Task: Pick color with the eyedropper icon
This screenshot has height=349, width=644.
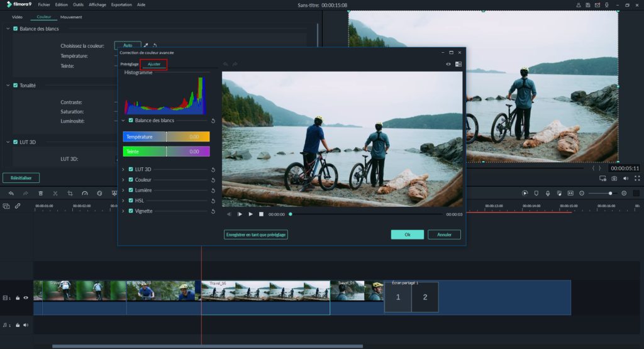Action: (146, 45)
